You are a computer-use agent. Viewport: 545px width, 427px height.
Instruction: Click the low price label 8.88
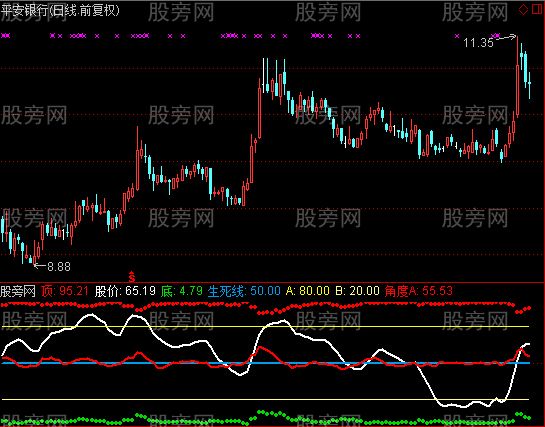[59, 266]
